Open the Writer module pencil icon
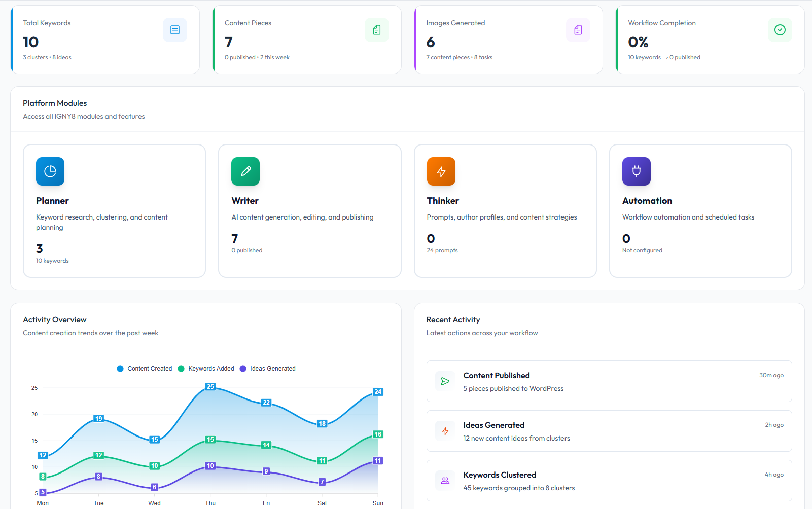The width and height of the screenshot is (812, 509). 245,171
